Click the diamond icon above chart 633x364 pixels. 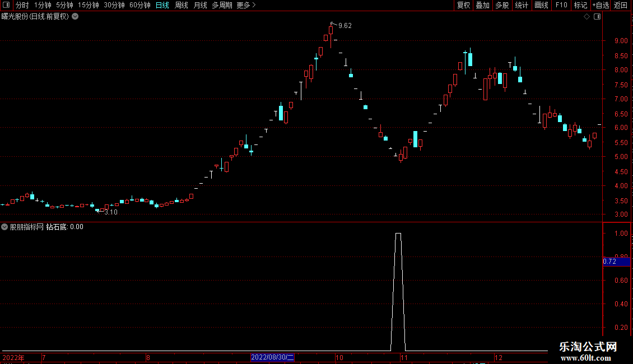tap(587, 17)
